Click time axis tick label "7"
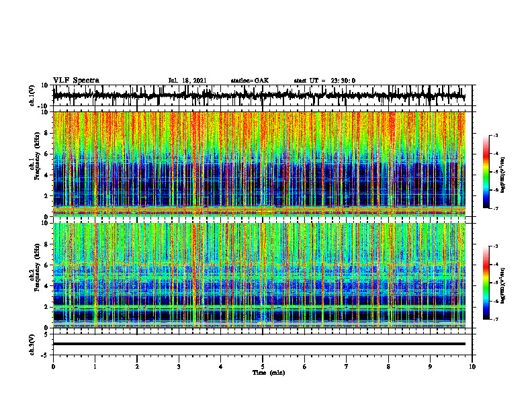 347,367
